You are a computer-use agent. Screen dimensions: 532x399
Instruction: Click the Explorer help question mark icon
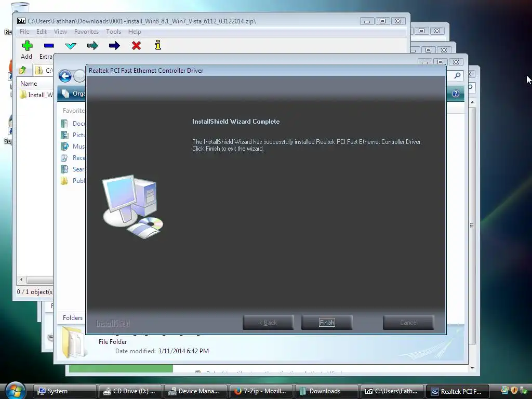[x=455, y=94]
